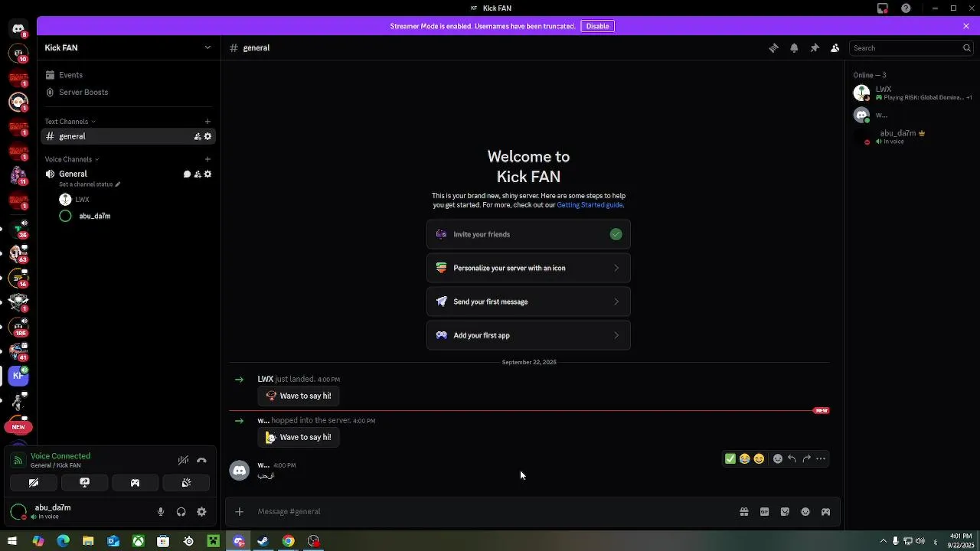Open settings gear for #general text channel
This screenshot has height=551, width=980.
[207, 136]
